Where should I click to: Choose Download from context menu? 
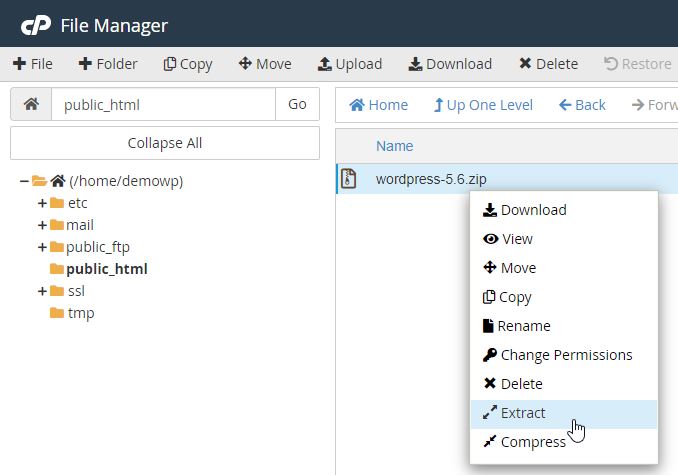click(564, 210)
